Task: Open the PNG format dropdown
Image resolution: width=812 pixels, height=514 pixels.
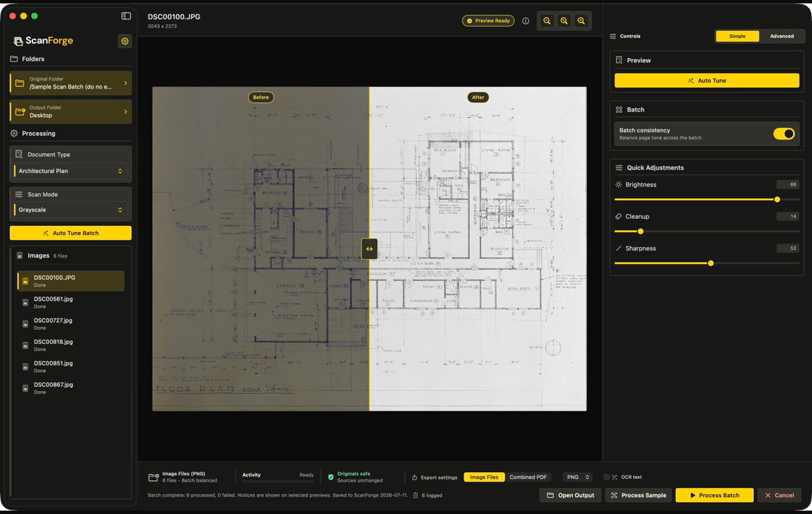Action: click(578, 477)
